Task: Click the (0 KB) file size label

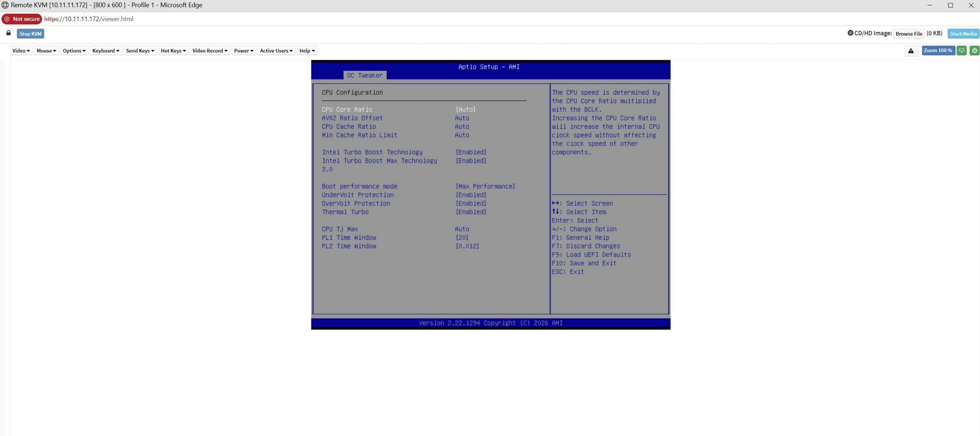Action: [x=934, y=33]
